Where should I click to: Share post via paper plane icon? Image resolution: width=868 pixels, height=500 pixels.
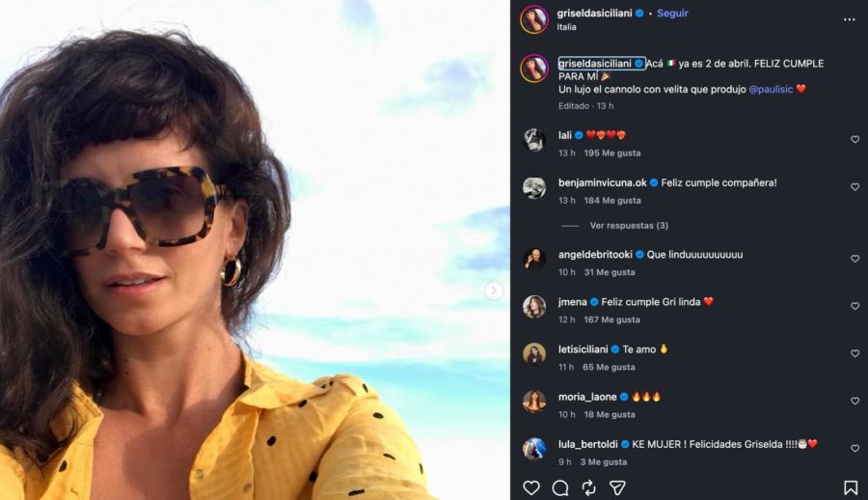coord(617,487)
